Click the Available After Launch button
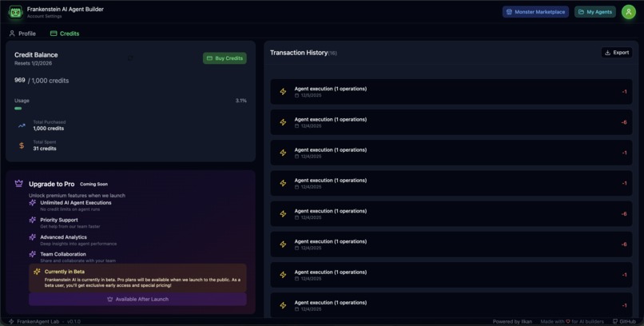This screenshot has height=326, width=644. coord(137,299)
